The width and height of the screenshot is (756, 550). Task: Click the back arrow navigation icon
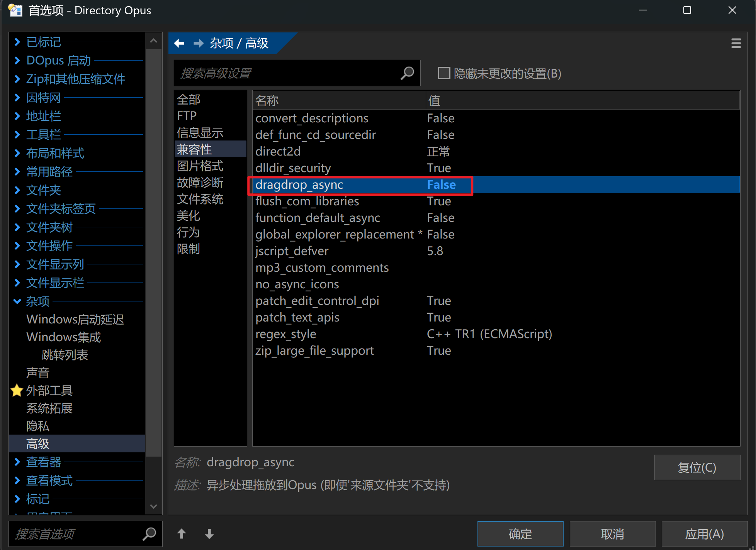(179, 43)
